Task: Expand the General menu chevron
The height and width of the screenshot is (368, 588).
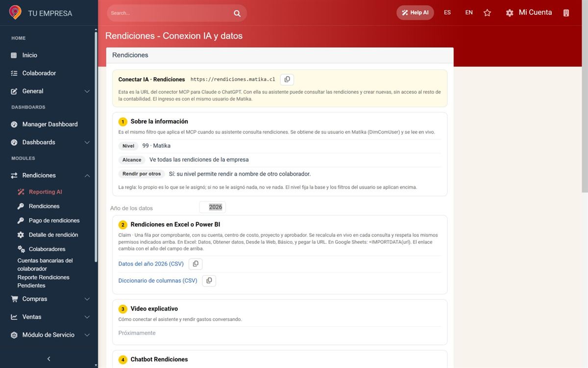Action: coord(87,91)
